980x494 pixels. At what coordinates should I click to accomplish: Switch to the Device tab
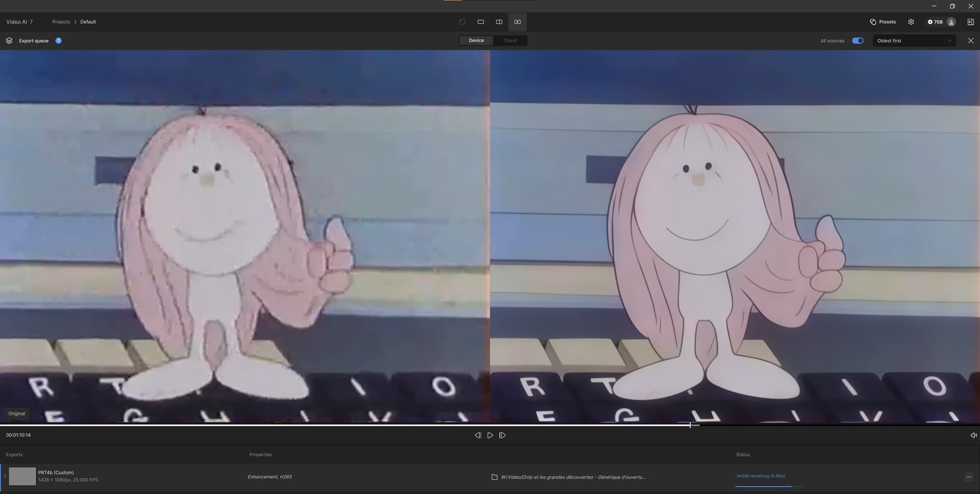tap(476, 40)
